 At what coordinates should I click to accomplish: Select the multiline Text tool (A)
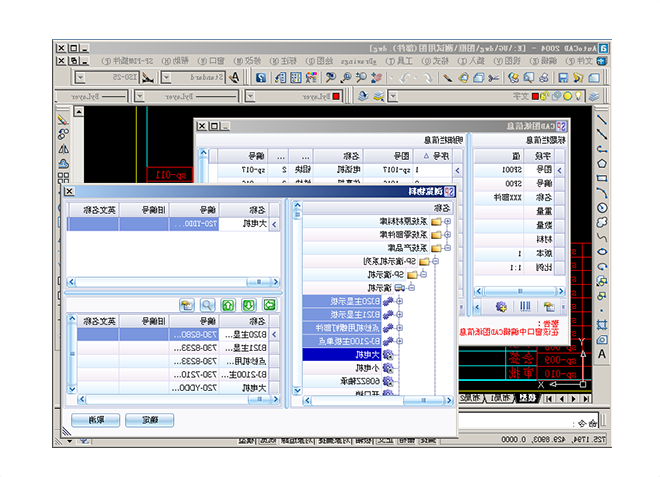[x=602, y=354]
